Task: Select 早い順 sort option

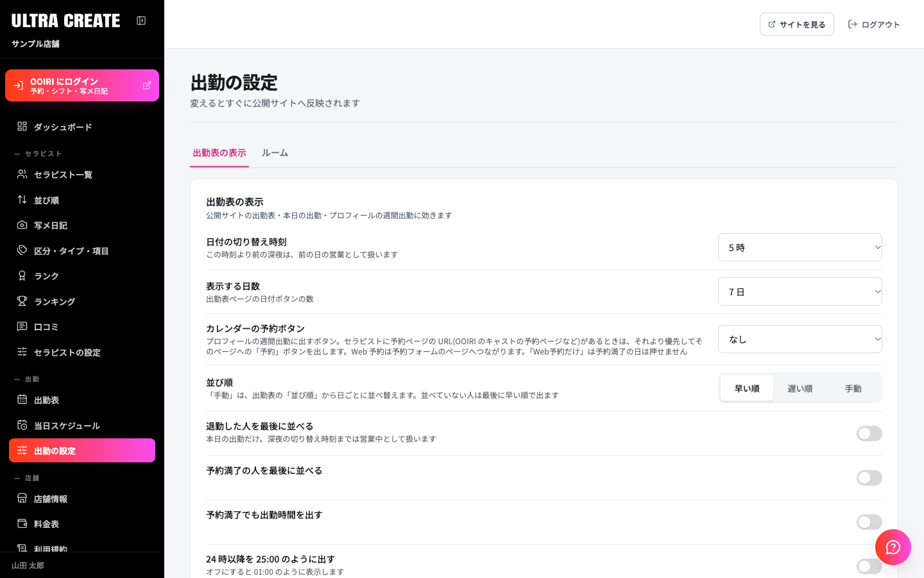Action: coord(747,388)
